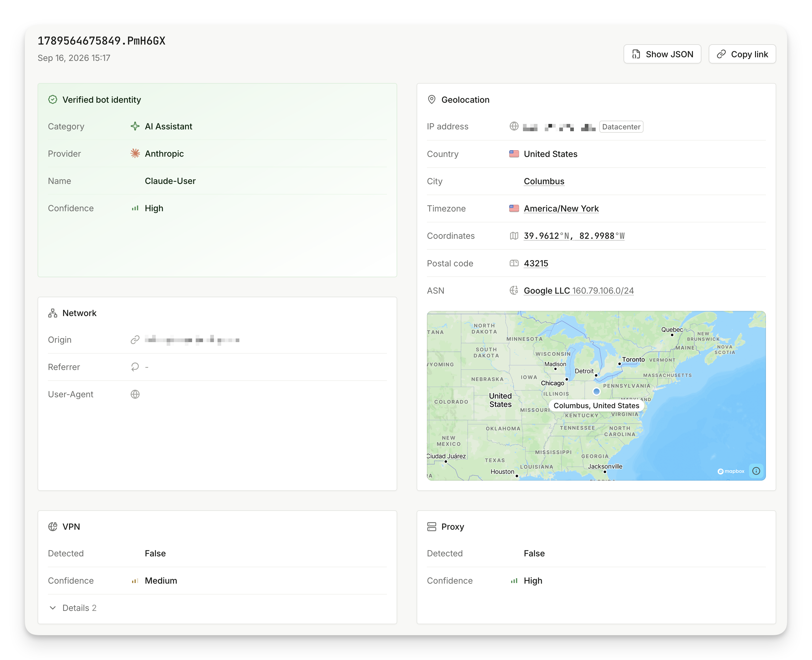Select the VPN Detected False value

coord(155,553)
